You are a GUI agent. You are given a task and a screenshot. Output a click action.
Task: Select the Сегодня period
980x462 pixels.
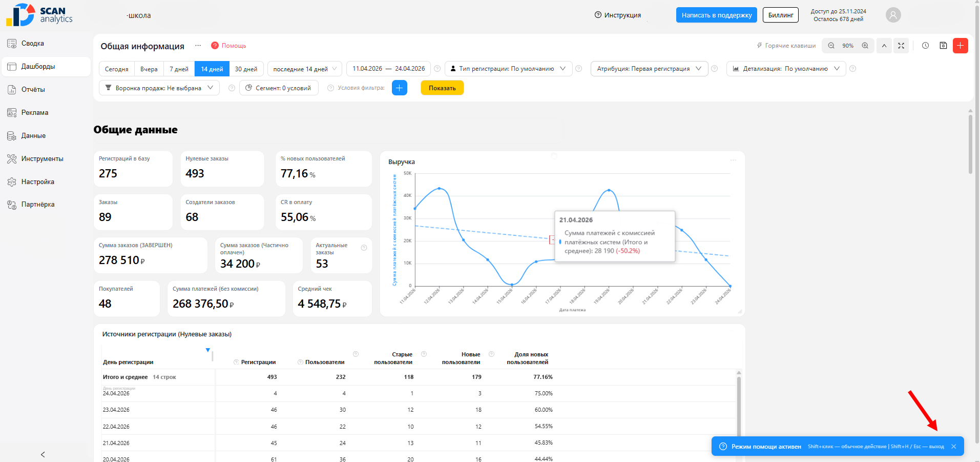coord(116,69)
